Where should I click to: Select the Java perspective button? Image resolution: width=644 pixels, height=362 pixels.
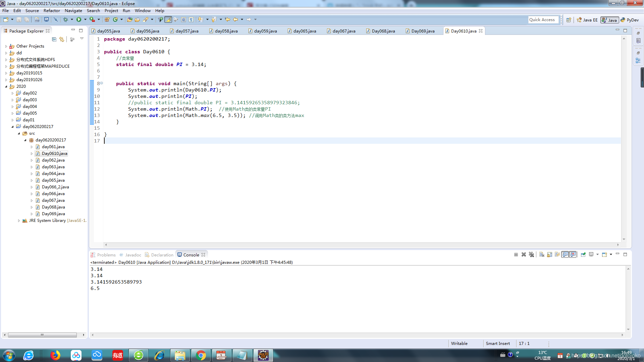click(609, 20)
